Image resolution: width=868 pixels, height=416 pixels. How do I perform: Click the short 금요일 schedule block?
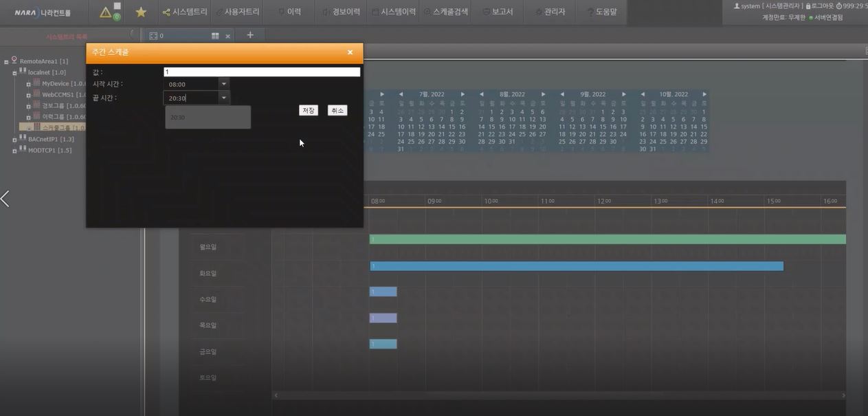383,344
